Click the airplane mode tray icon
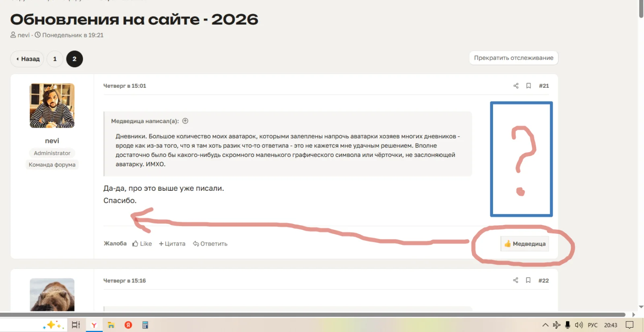644x332 pixels. pyautogui.click(x=557, y=325)
